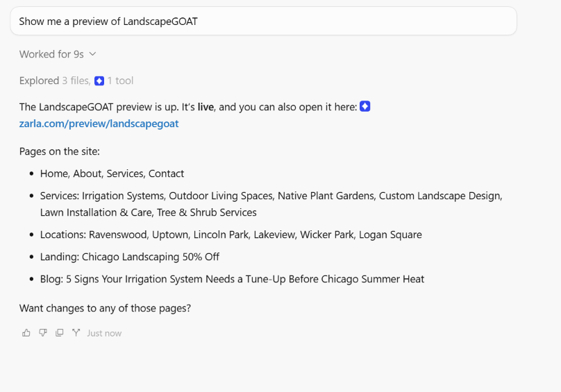
Task: Click the Services: Irrigation Systems bullet line
Action: point(271,196)
